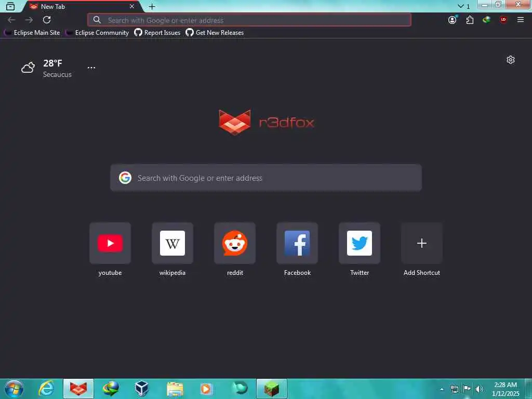Click the r3dfox taskbar button
The height and width of the screenshot is (399, 532).
(78, 389)
